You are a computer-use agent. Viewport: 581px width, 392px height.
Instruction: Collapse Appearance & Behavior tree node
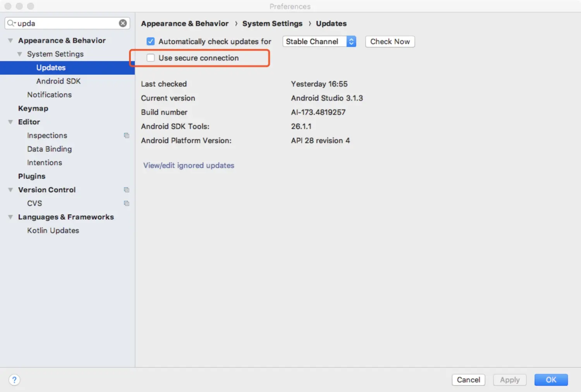coord(10,41)
